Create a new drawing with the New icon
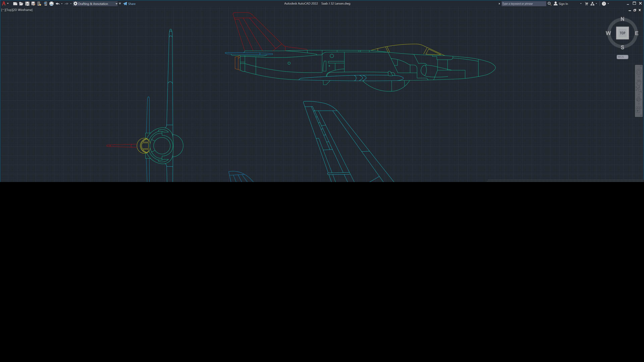The height and width of the screenshot is (362, 644). pyautogui.click(x=15, y=4)
